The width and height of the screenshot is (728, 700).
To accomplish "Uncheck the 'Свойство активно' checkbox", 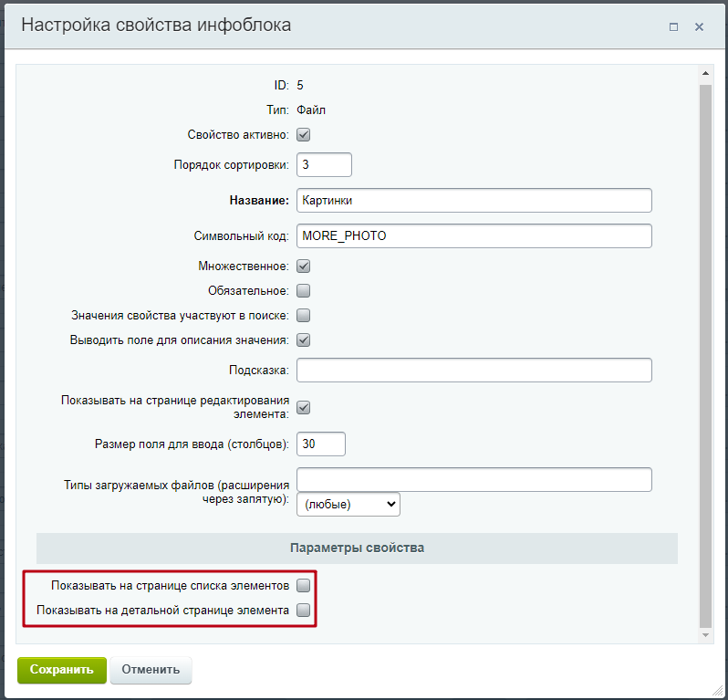I will point(303,135).
